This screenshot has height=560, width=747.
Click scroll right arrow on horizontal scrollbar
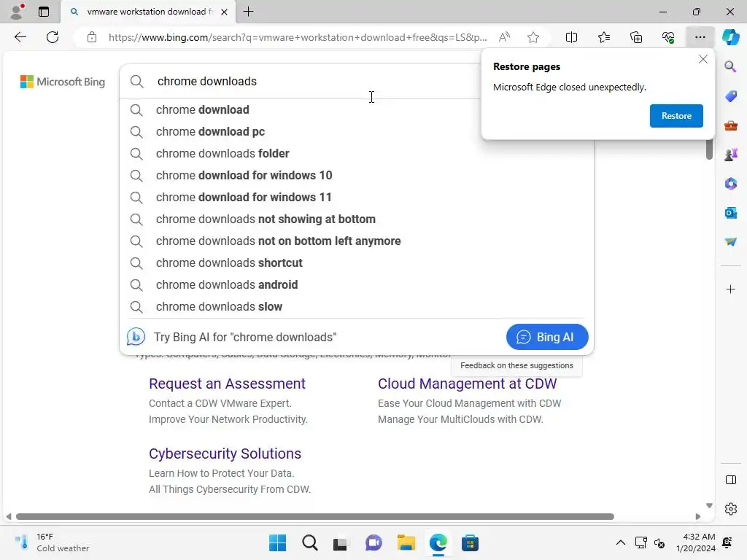click(698, 517)
